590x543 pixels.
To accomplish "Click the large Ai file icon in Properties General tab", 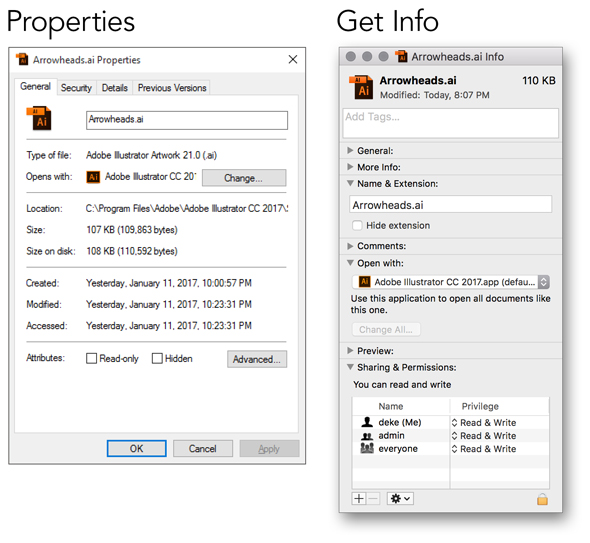I will 39,119.
